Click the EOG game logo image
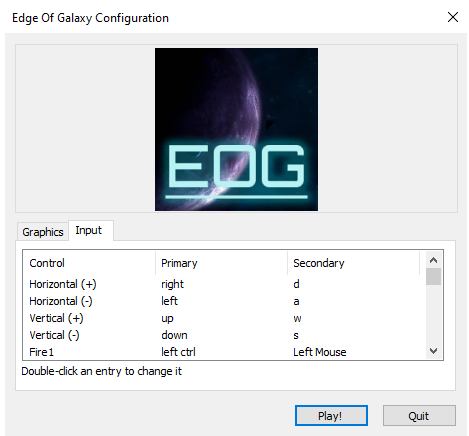 (x=236, y=129)
